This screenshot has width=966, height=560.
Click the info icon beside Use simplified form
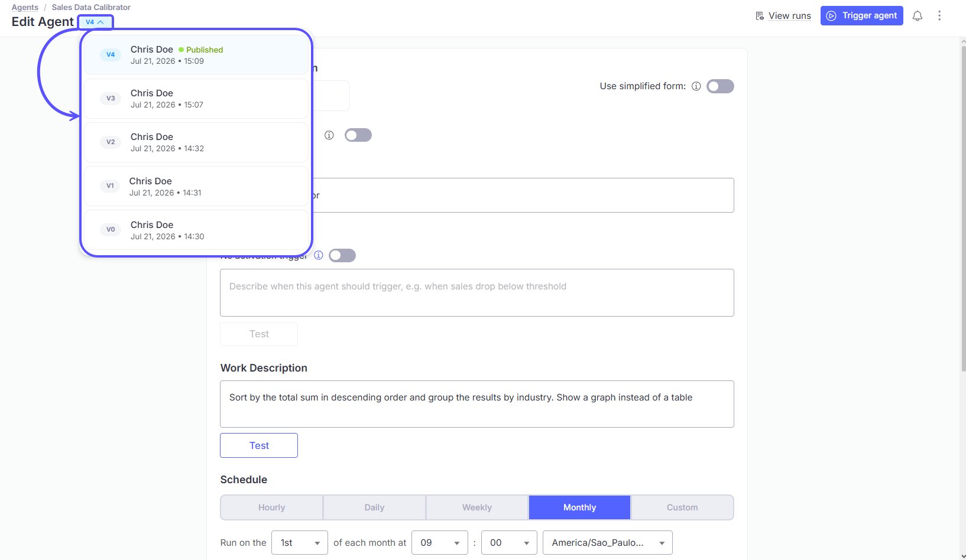[696, 86]
